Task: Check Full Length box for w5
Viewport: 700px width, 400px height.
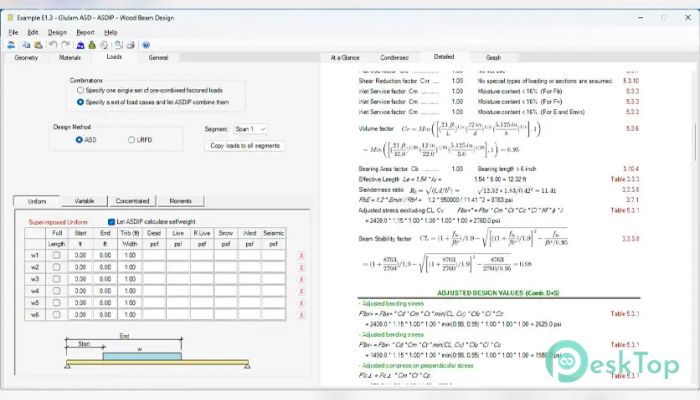Action: tap(56, 303)
